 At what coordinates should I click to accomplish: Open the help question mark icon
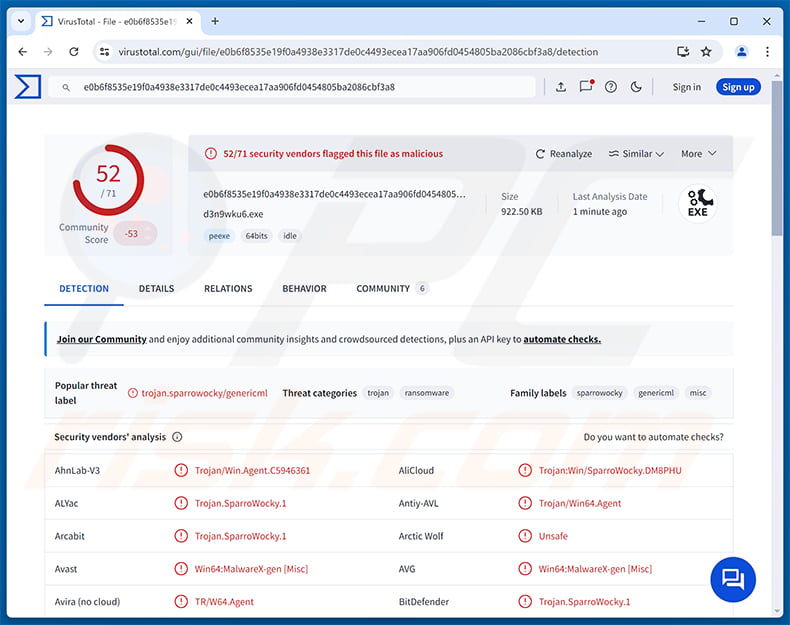tap(611, 87)
